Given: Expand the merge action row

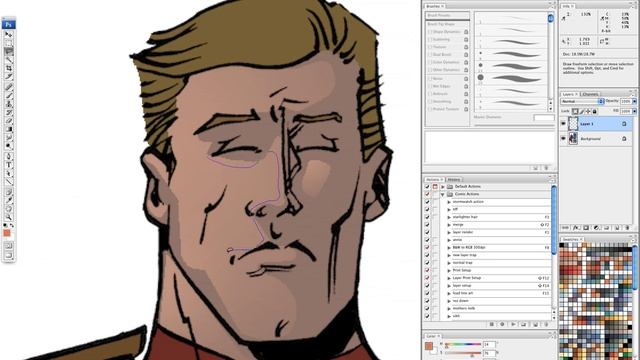Looking at the screenshot, I should 449,225.
